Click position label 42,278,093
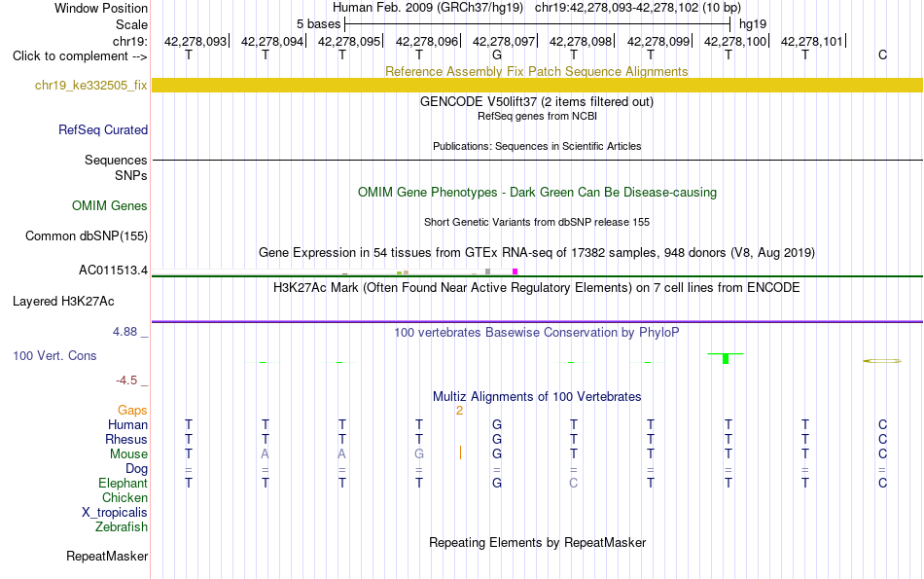Image resolution: width=924 pixels, height=579 pixels. click(195, 41)
